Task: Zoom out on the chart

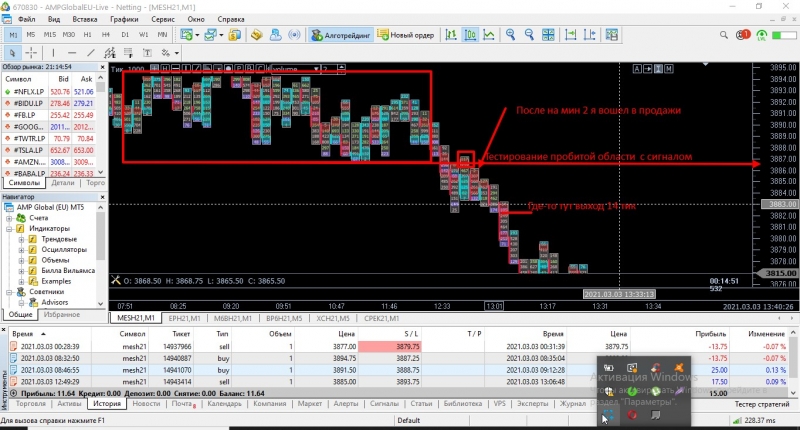Action: coord(529,35)
